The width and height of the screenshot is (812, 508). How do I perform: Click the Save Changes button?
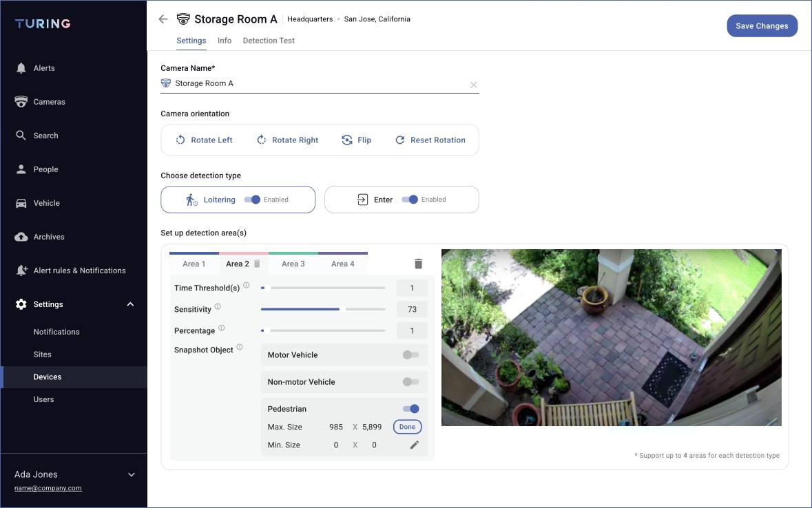[x=762, y=26]
